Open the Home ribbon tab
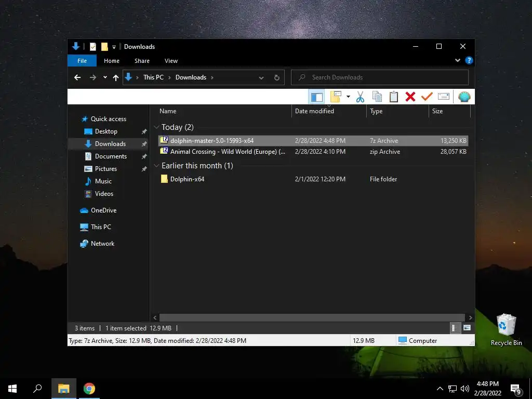532x399 pixels. point(112,61)
